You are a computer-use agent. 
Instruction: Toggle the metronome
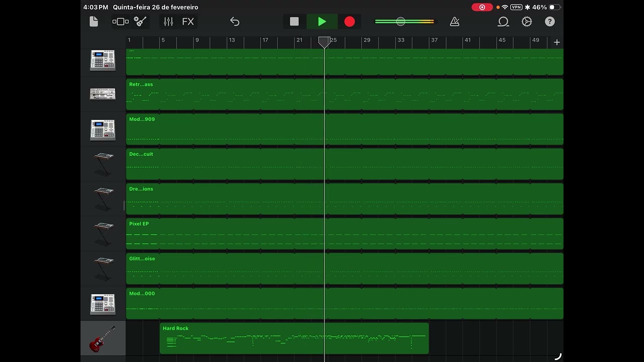point(454,22)
